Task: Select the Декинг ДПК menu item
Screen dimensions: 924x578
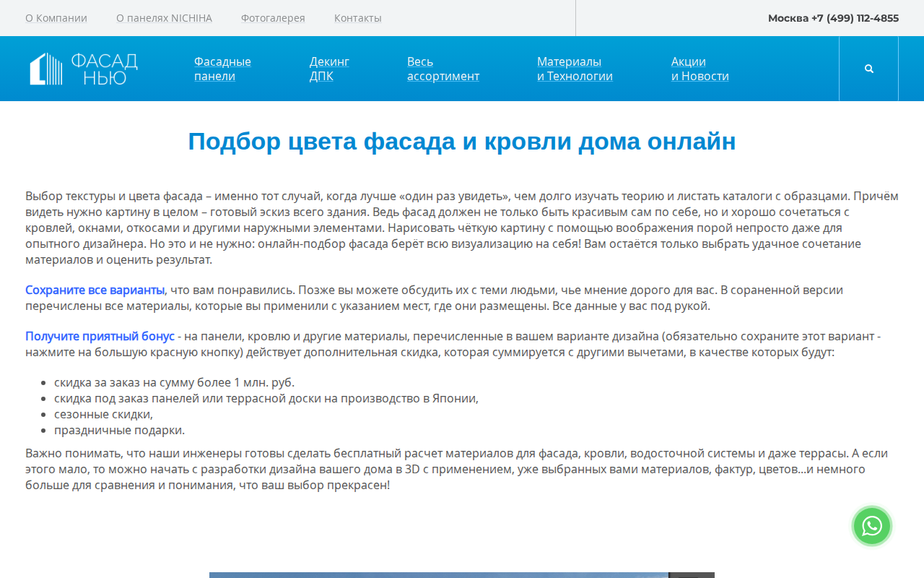Action: coord(329,69)
